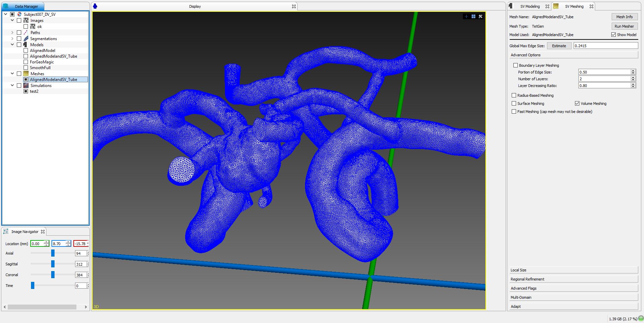The width and height of the screenshot is (644, 323).
Task: Select AlignedModelandSV_Tube under Meshes
Action: coord(54,80)
